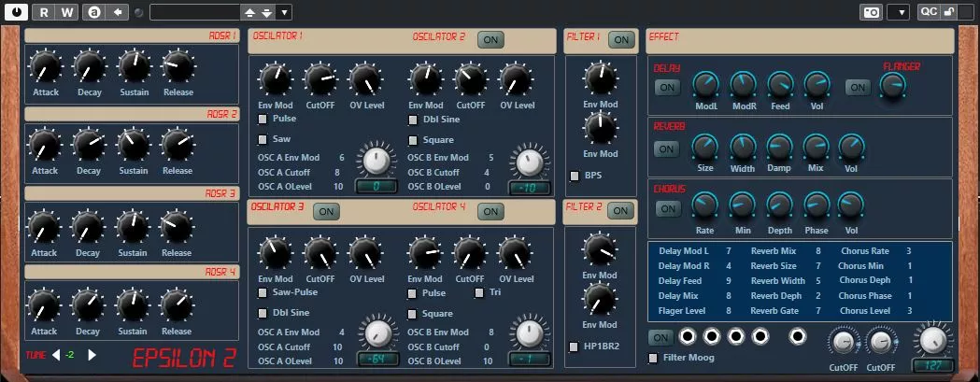980x382 pixels.
Task: Toggle the Filter 1 ON button
Action: click(619, 38)
